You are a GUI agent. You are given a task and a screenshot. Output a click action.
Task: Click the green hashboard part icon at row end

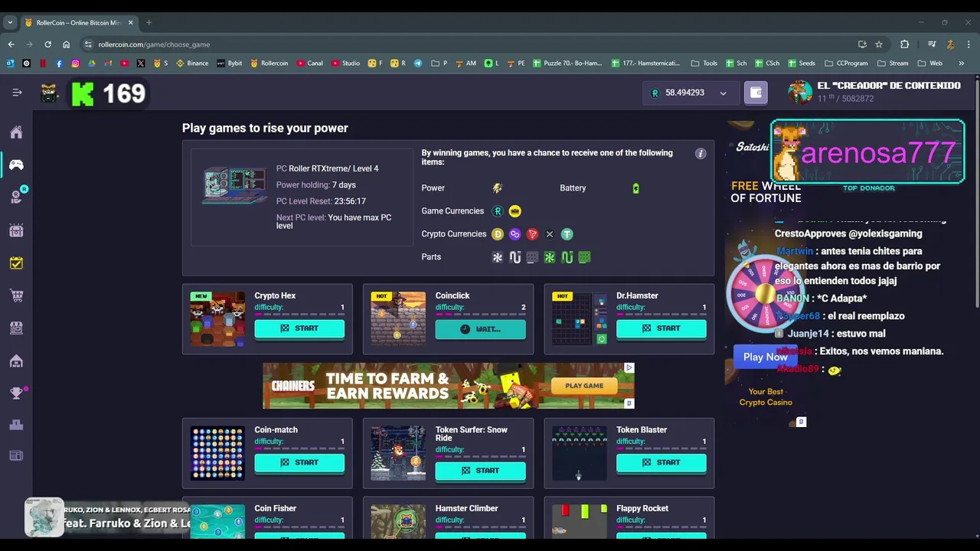coord(584,257)
